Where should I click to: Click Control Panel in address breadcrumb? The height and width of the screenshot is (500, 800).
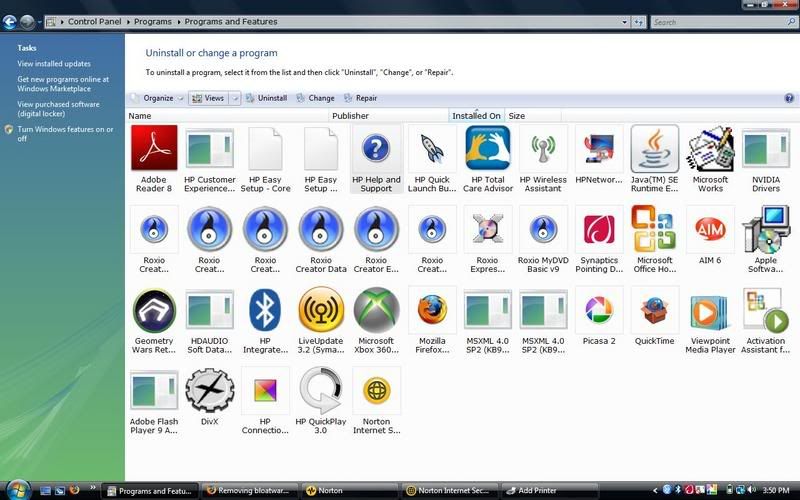point(94,22)
